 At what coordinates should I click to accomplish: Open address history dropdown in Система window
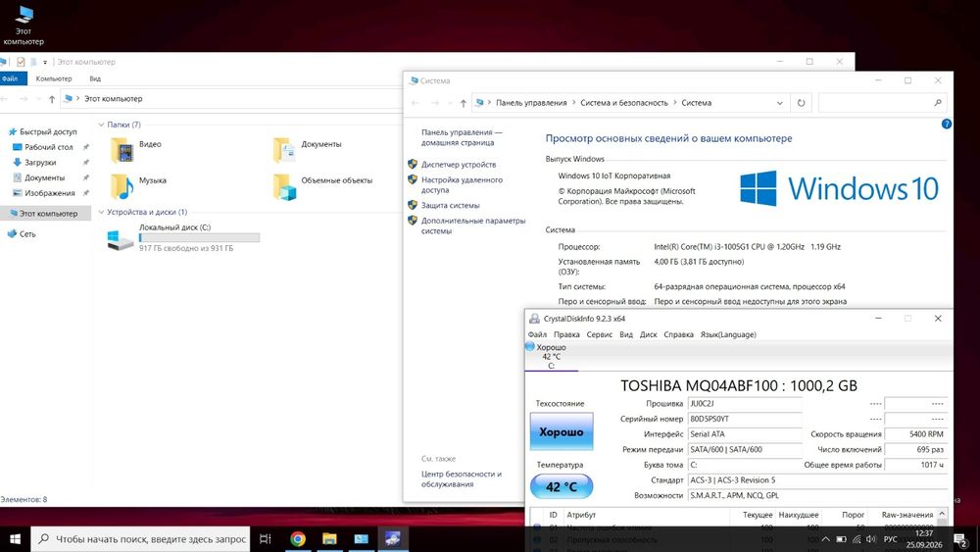pos(779,103)
